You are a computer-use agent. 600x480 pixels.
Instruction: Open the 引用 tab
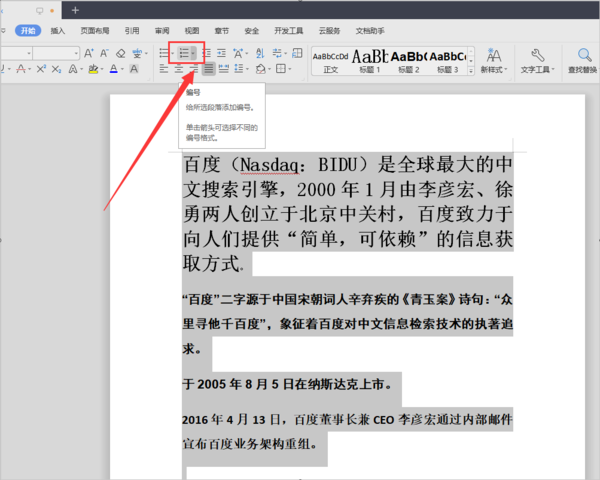point(132,31)
